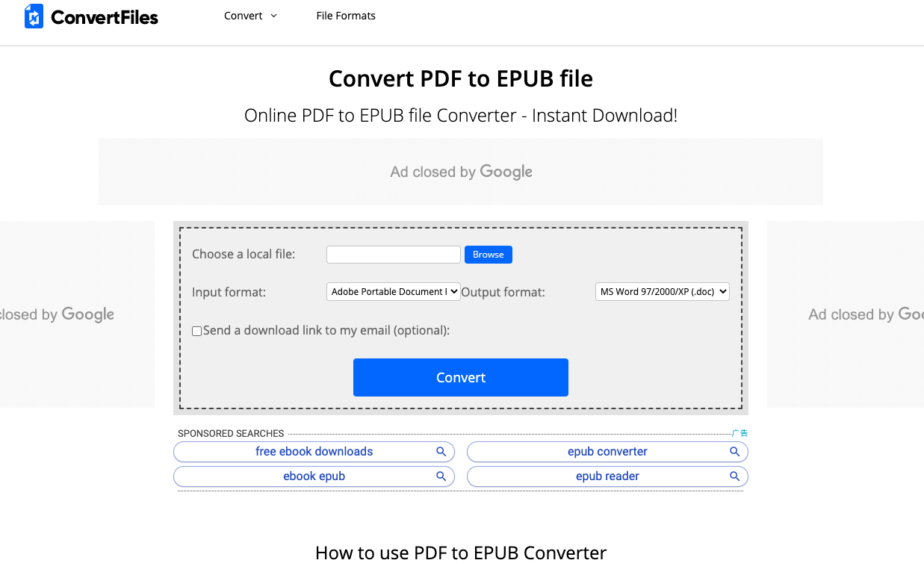Open the Output format dropdown
The height and width of the screenshot is (569, 924).
tap(662, 291)
